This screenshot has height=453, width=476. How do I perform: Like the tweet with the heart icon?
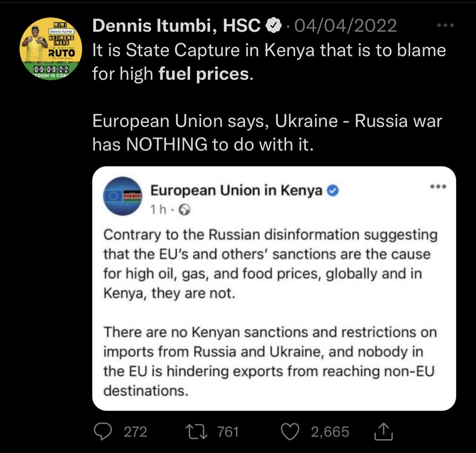tap(290, 431)
